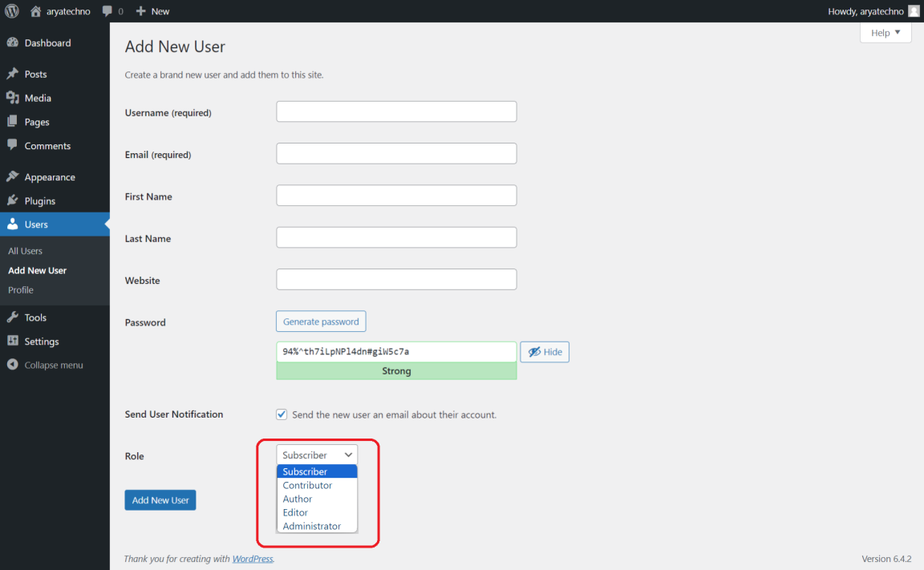The image size is (924, 570).
Task: Go to Profile submenu item
Action: click(21, 290)
